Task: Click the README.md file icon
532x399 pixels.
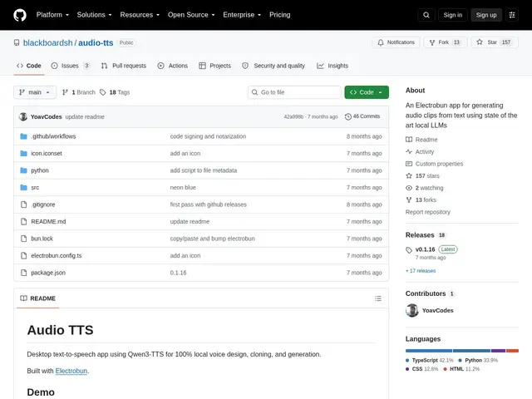Action: [x=23, y=222]
